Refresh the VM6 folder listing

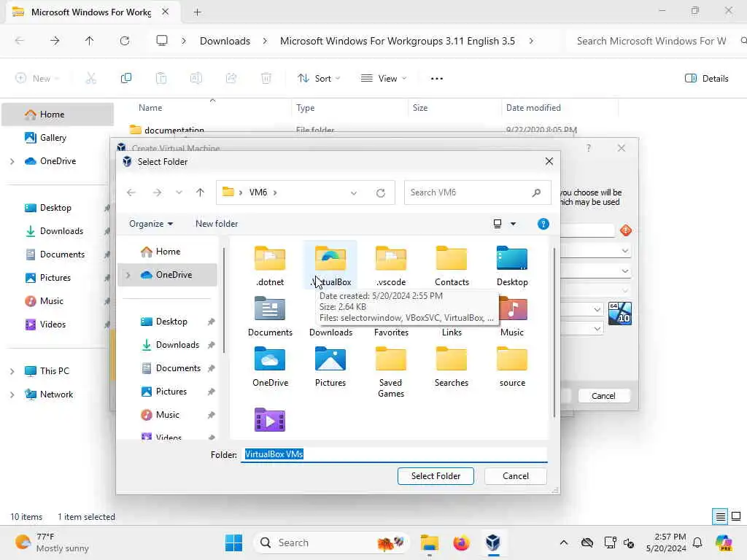(x=380, y=192)
